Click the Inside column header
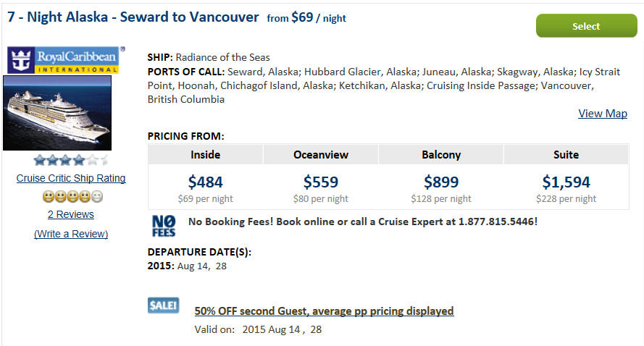This screenshot has width=644, height=346. [205, 155]
